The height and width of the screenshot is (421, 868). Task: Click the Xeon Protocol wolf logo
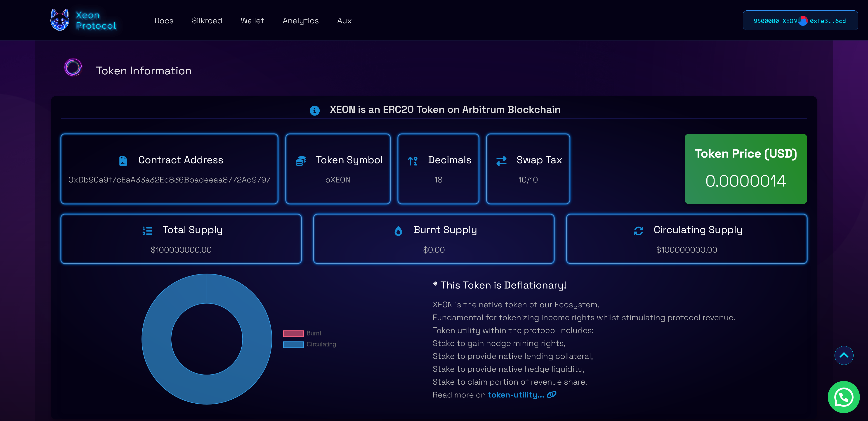point(60,20)
